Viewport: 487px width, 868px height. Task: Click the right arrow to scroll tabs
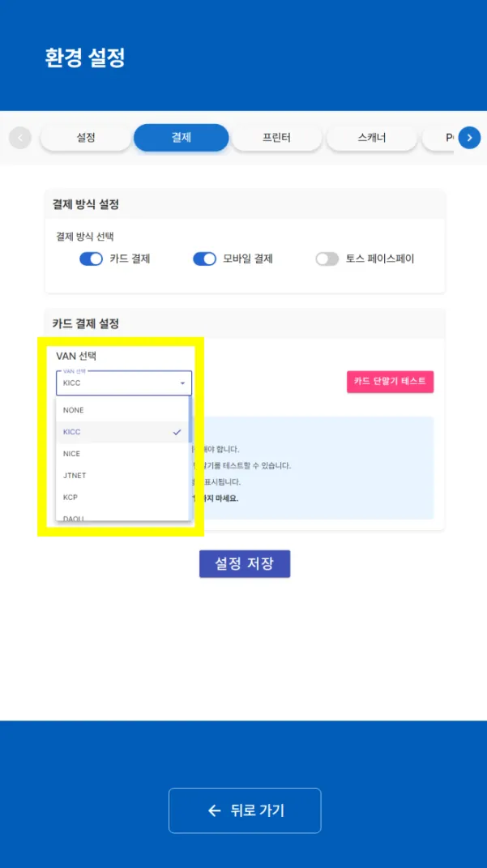click(469, 138)
